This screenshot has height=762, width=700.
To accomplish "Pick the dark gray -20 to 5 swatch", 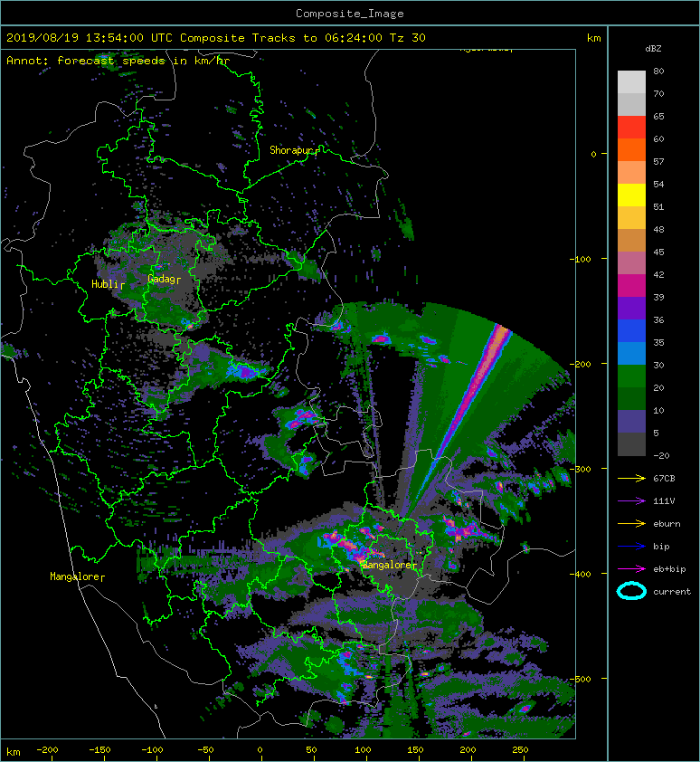I will (631, 443).
